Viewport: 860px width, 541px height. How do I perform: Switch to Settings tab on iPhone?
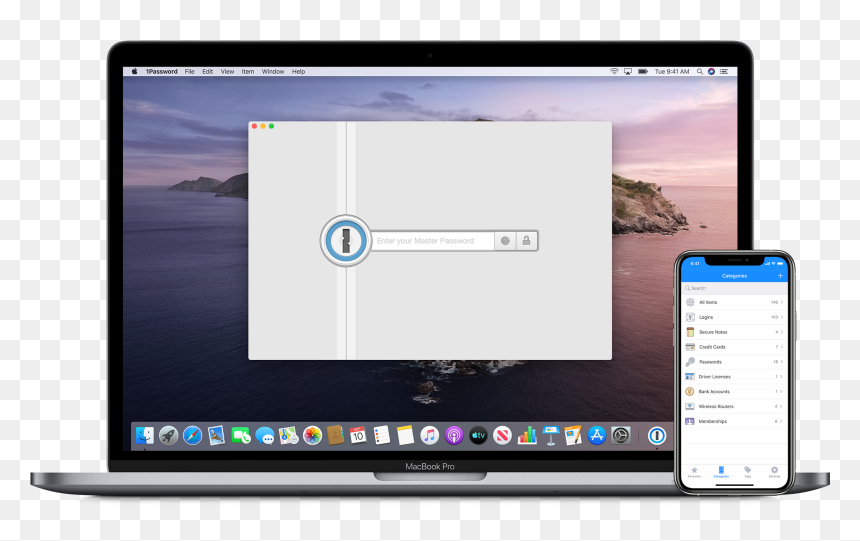click(774, 472)
